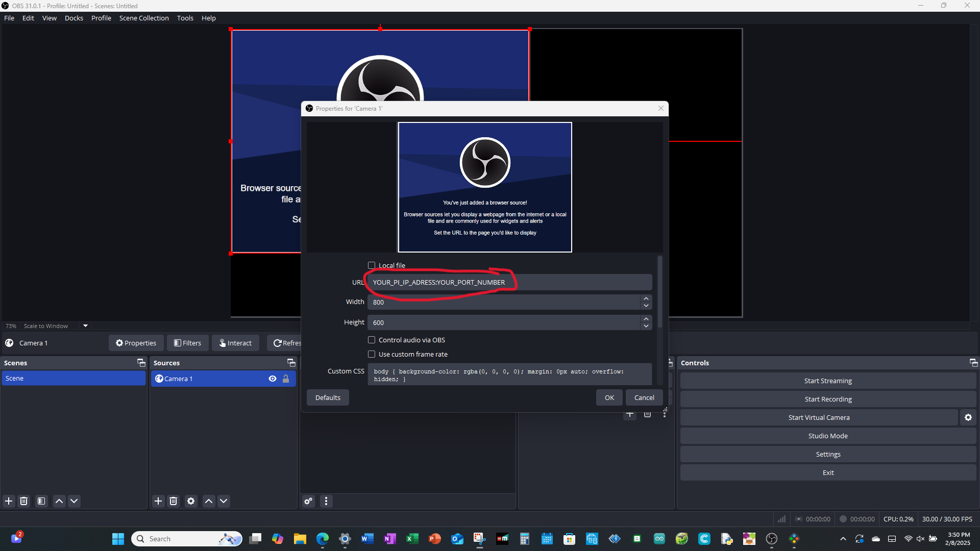Open Excel from the taskbar
980x551 pixels.
[x=412, y=539]
